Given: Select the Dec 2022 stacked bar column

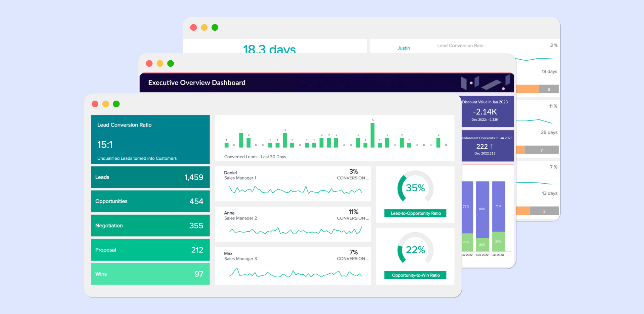Looking at the screenshot, I should [x=482, y=216].
